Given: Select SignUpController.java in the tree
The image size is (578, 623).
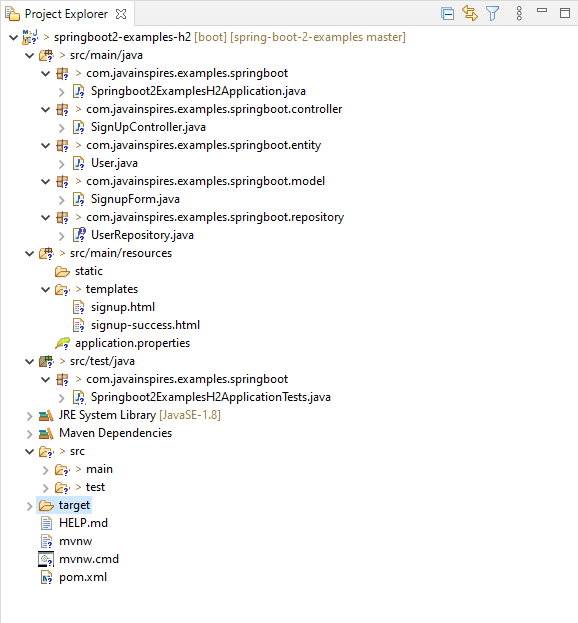Looking at the screenshot, I should (x=148, y=127).
